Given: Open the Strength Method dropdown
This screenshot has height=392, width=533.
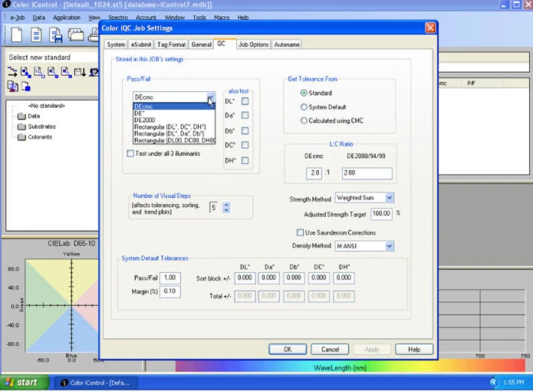Looking at the screenshot, I should [x=389, y=198].
